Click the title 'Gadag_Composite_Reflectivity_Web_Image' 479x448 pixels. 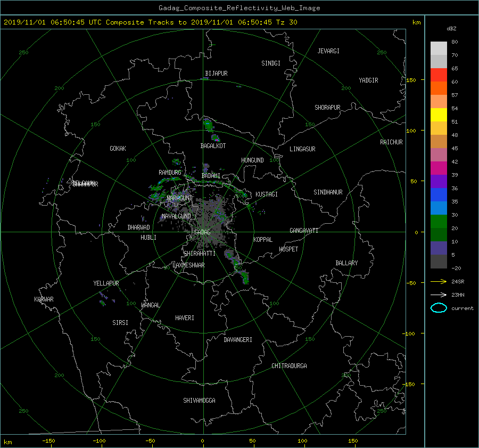coord(239,8)
